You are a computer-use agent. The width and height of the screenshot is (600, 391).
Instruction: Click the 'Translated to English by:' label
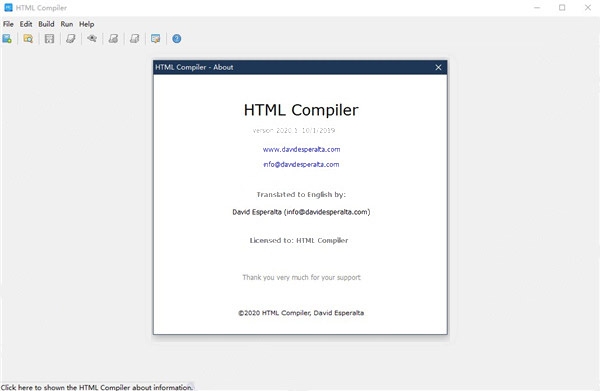(301, 194)
